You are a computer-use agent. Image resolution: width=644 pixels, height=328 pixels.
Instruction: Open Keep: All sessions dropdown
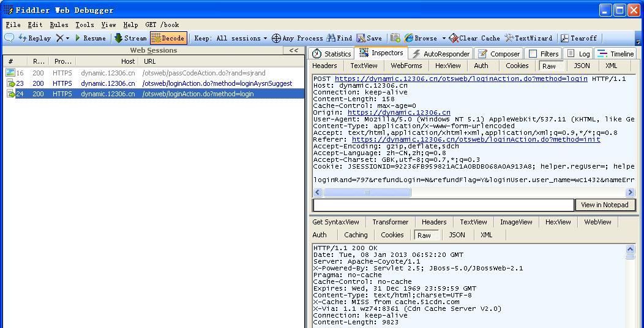pyautogui.click(x=230, y=38)
